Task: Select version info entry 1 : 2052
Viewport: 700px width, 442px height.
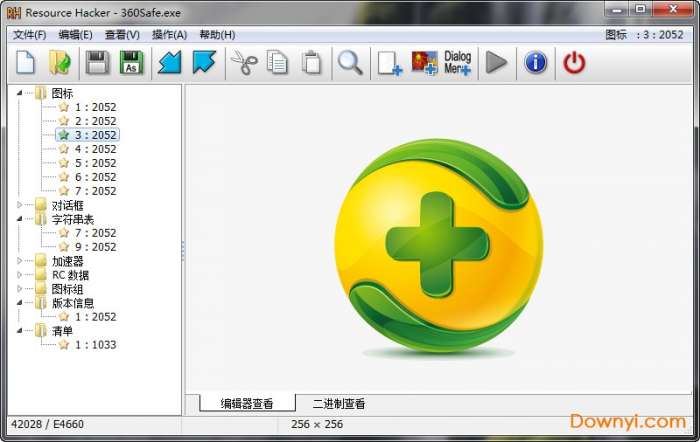Action: (x=96, y=317)
